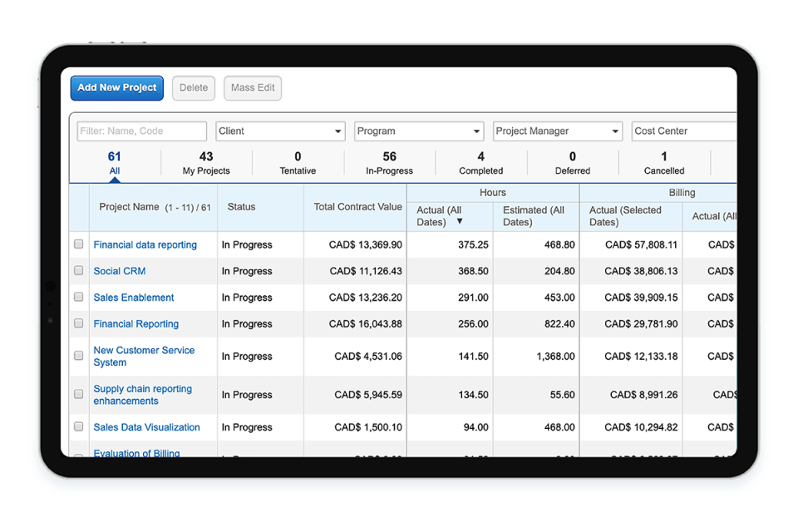Check the New Customer Service System row

[x=79, y=356]
